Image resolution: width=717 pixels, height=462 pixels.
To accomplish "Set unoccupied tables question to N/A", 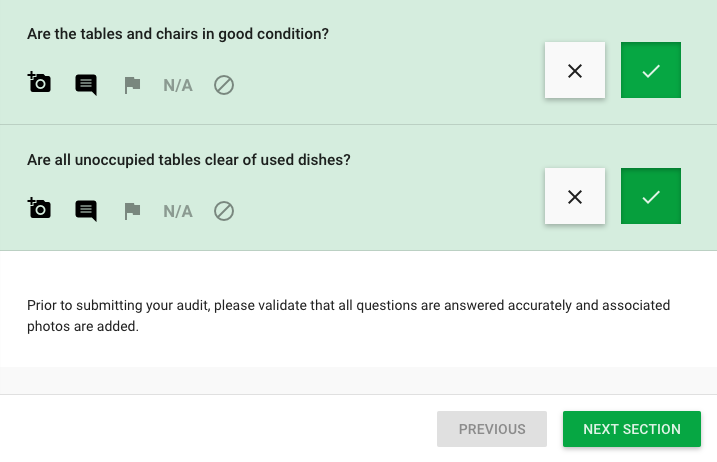I will click(178, 211).
